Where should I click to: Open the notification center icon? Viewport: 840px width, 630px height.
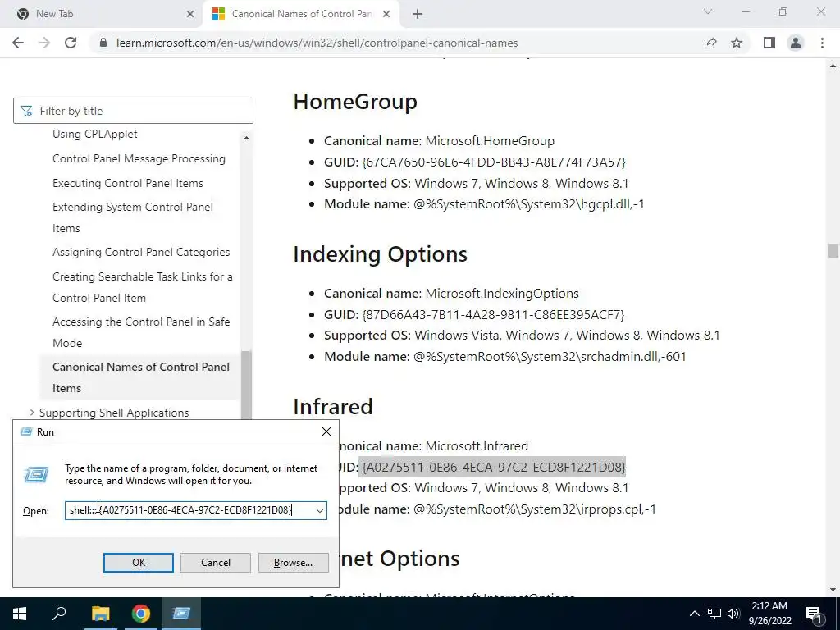coord(814,614)
